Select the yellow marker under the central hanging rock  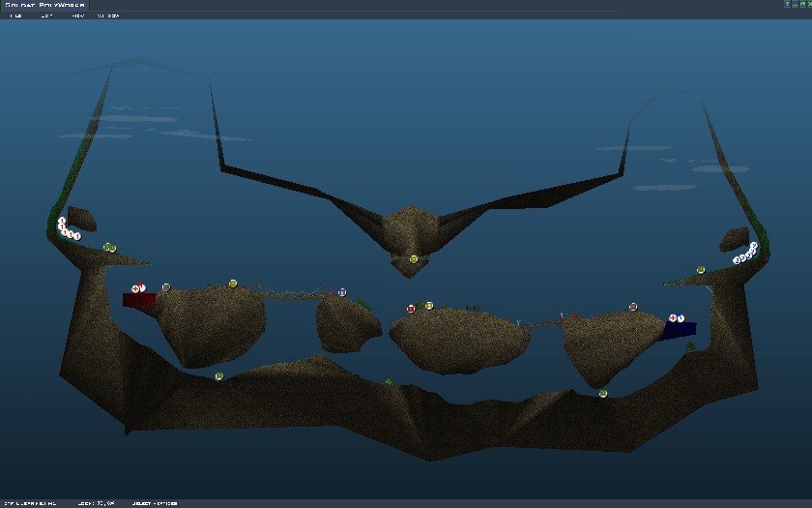pyautogui.click(x=414, y=259)
